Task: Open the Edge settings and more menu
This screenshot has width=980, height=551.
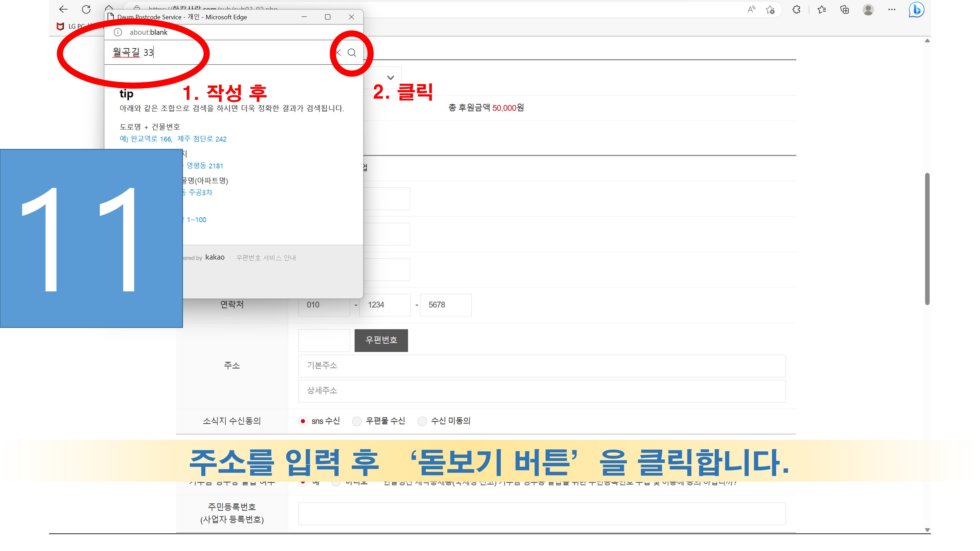Action: click(x=892, y=10)
